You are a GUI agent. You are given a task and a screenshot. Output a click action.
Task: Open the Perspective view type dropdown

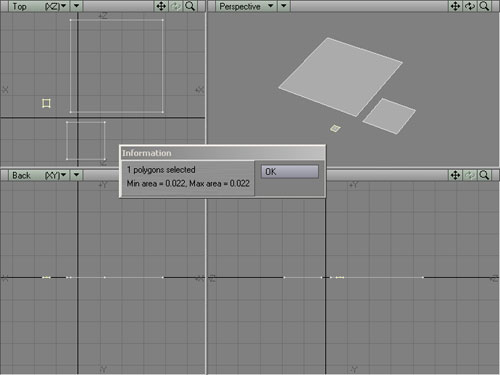point(246,6)
